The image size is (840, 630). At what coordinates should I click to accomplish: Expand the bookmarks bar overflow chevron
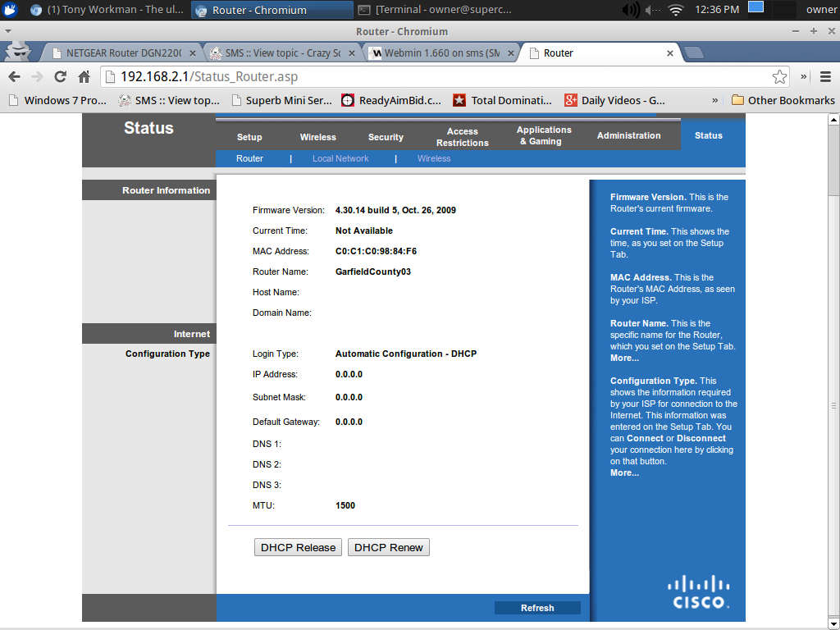click(715, 100)
